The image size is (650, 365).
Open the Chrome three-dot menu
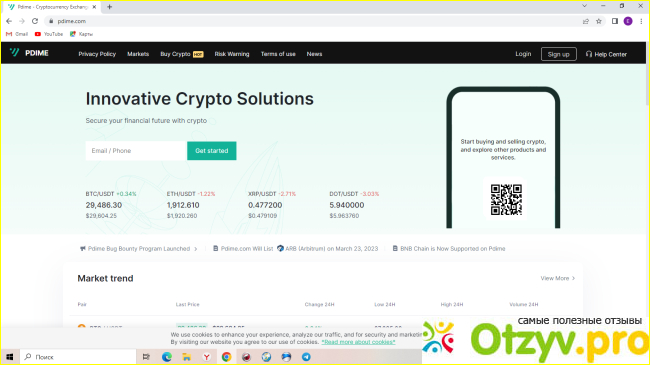[641, 21]
